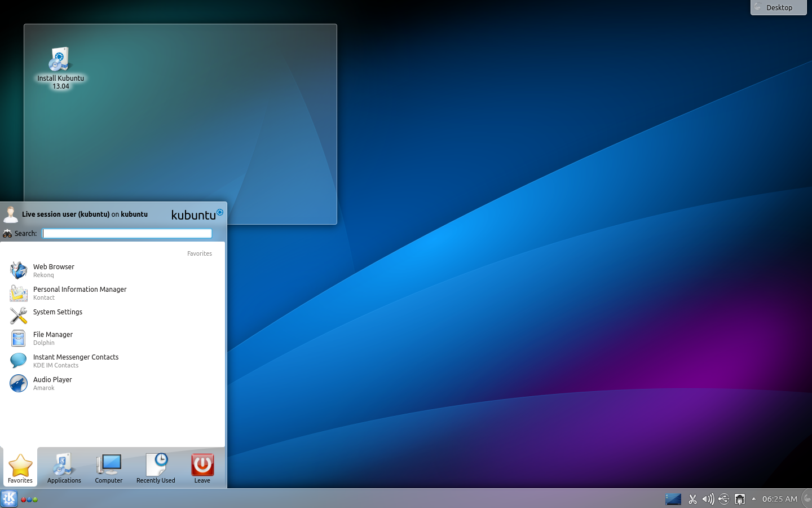This screenshot has width=812, height=508.
Task: Launch the Dolphin File Manager
Action: tap(52, 338)
